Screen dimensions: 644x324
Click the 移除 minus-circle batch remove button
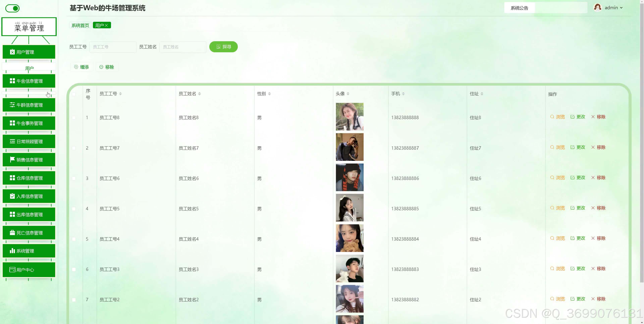click(107, 67)
